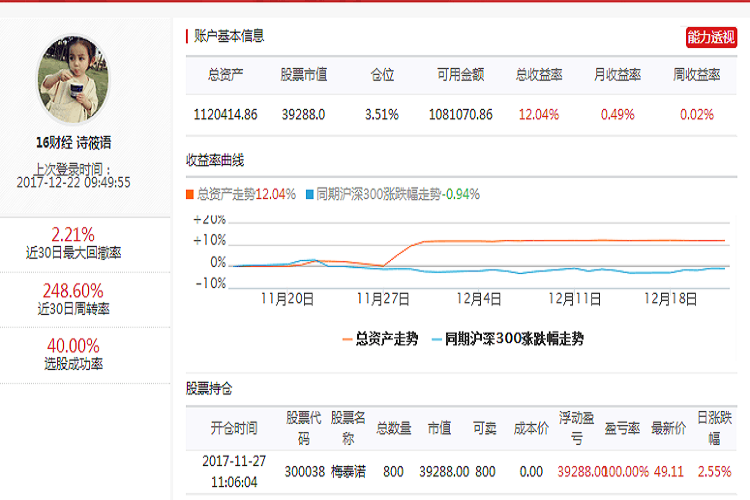The height and width of the screenshot is (500, 750).
Task: Click the 12月4日 date on chart axis
Action: (x=478, y=298)
